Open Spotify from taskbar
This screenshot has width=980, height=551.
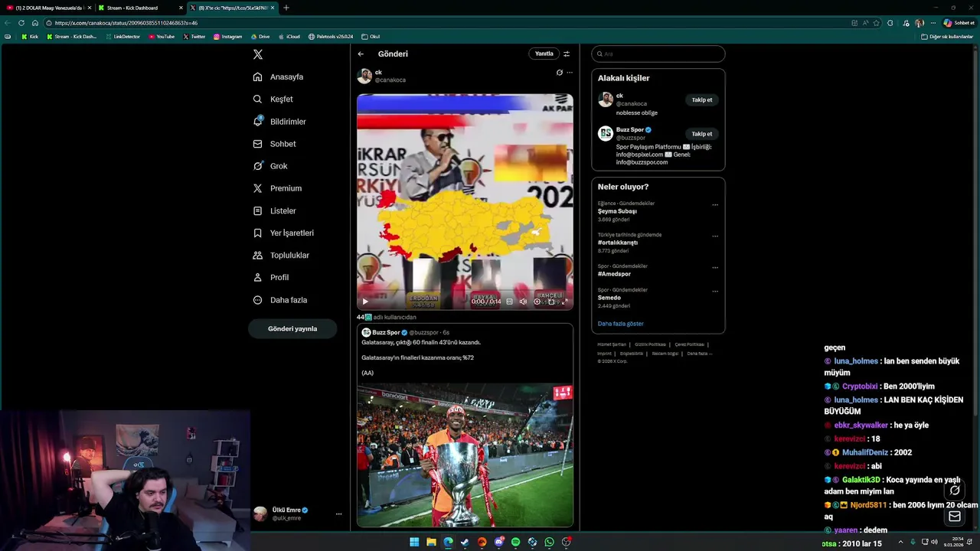(x=515, y=542)
